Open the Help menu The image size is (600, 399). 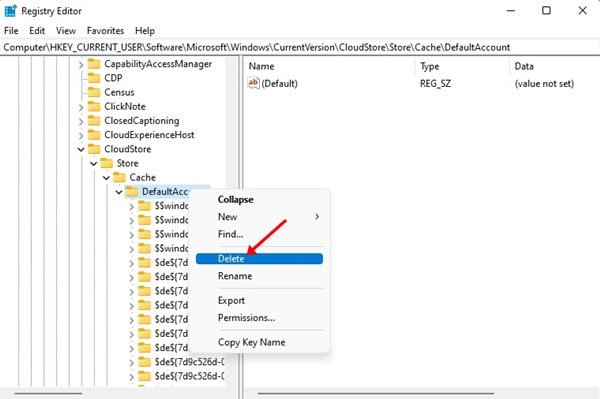(145, 31)
